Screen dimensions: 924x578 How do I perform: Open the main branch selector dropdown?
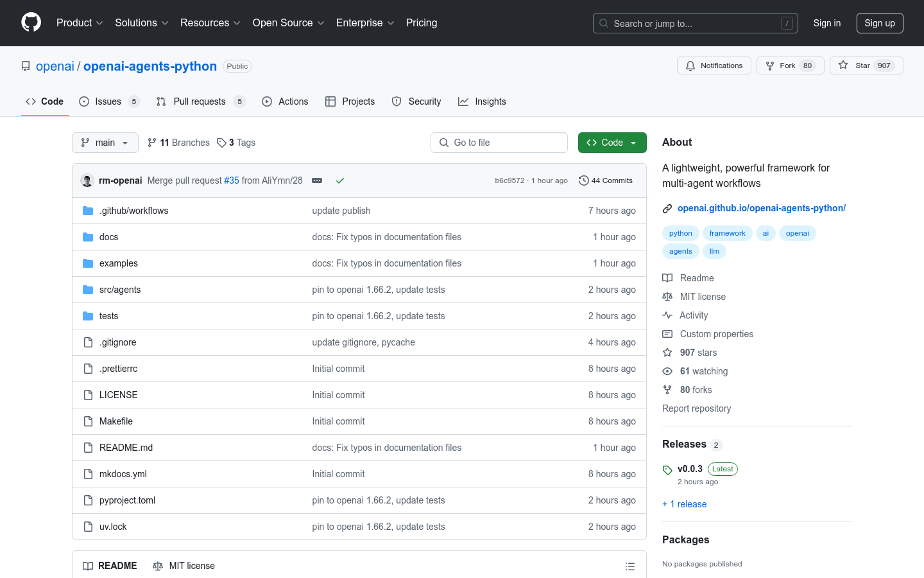pos(105,142)
